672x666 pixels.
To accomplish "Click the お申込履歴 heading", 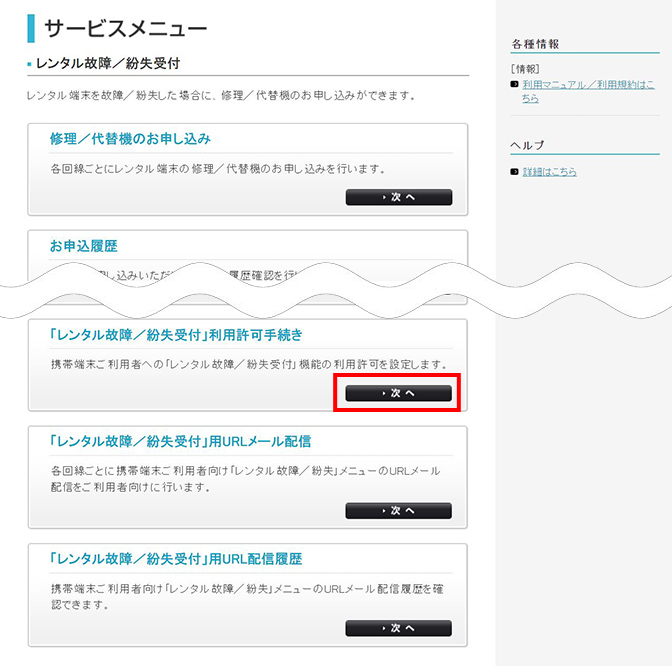I will click(84, 246).
